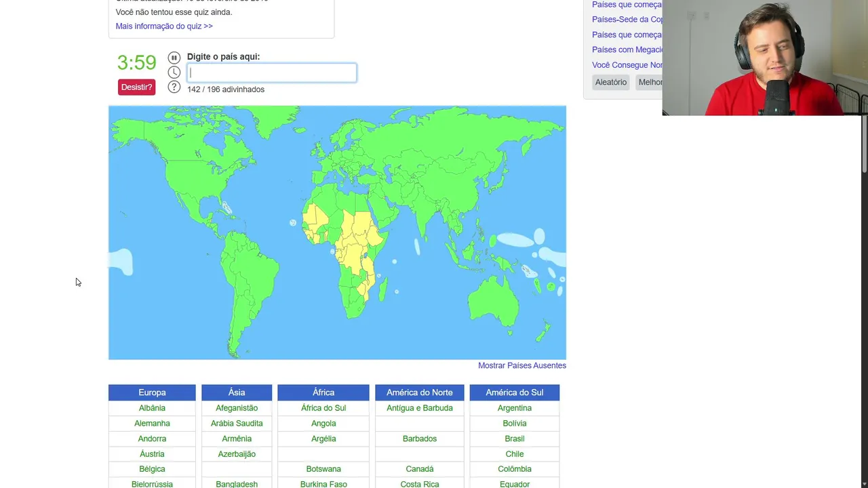Select the América do Norte column header

(420, 392)
